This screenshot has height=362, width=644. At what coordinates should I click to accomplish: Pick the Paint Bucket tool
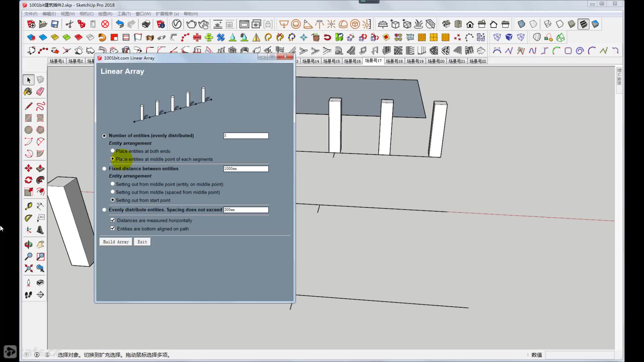click(x=29, y=92)
